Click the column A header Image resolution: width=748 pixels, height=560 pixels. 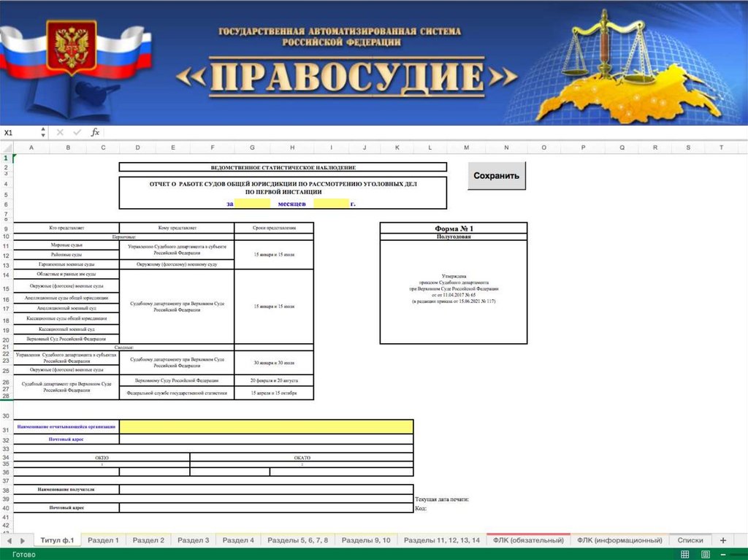[x=31, y=148]
